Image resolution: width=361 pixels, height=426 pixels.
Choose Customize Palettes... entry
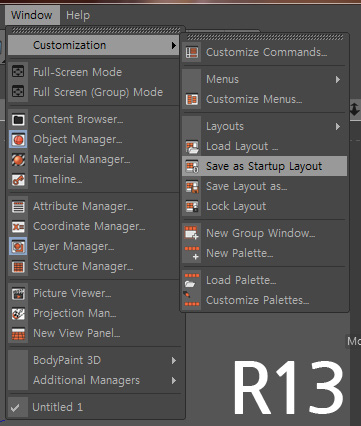(265, 300)
